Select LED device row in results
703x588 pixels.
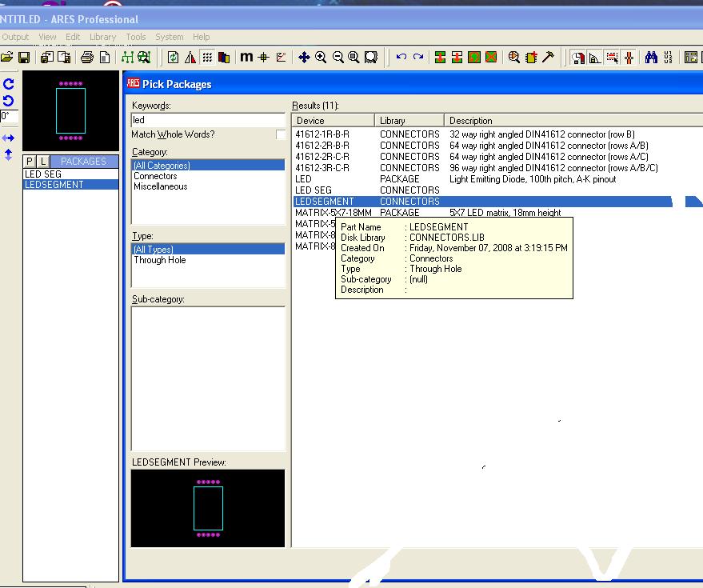(304, 179)
